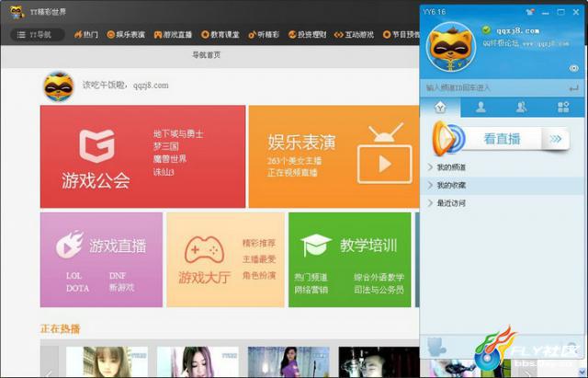
Task: Click the 263个美女主播 text
Action: pyautogui.click(x=294, y=161)
